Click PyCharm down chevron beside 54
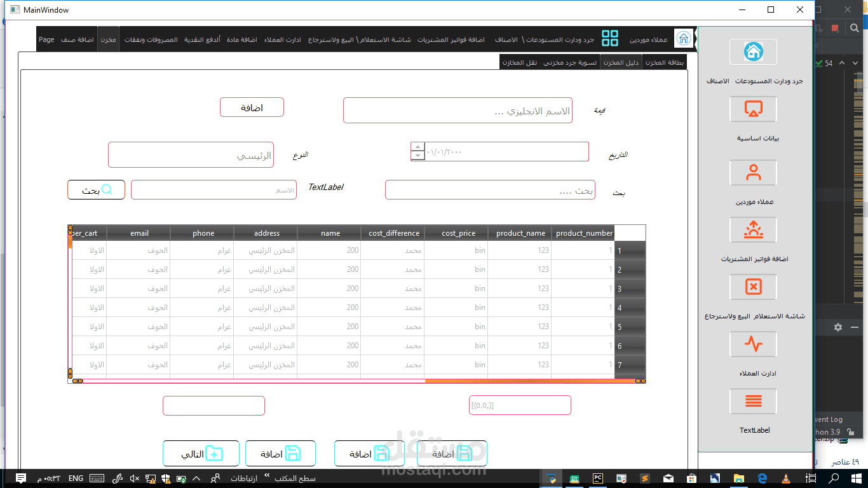868x488 pixels. click(856, 63)
